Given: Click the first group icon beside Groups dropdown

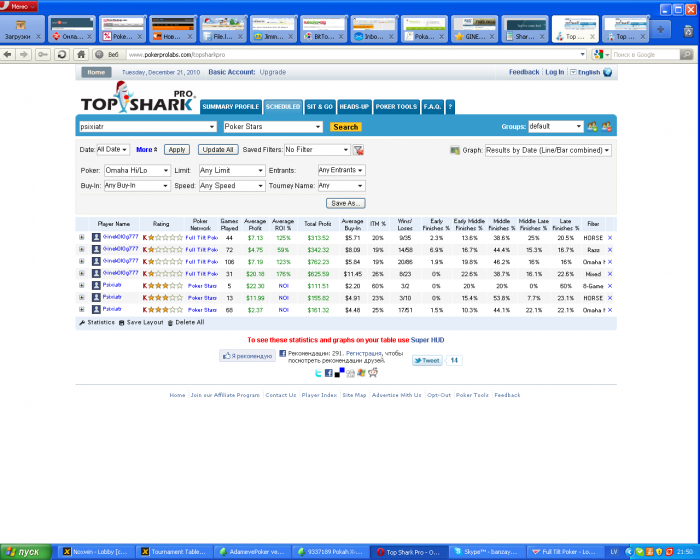Looking at the screenshot, I should click(x=592, y=126).
